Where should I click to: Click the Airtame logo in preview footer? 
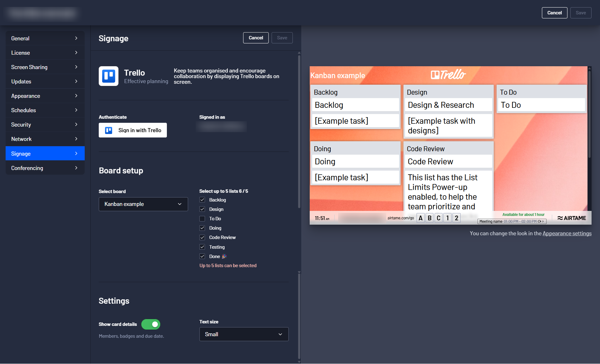572,218
